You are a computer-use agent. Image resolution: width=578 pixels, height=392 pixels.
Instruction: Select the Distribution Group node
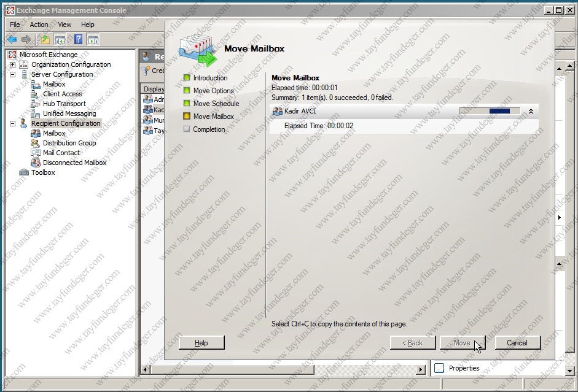coord(69,143)
